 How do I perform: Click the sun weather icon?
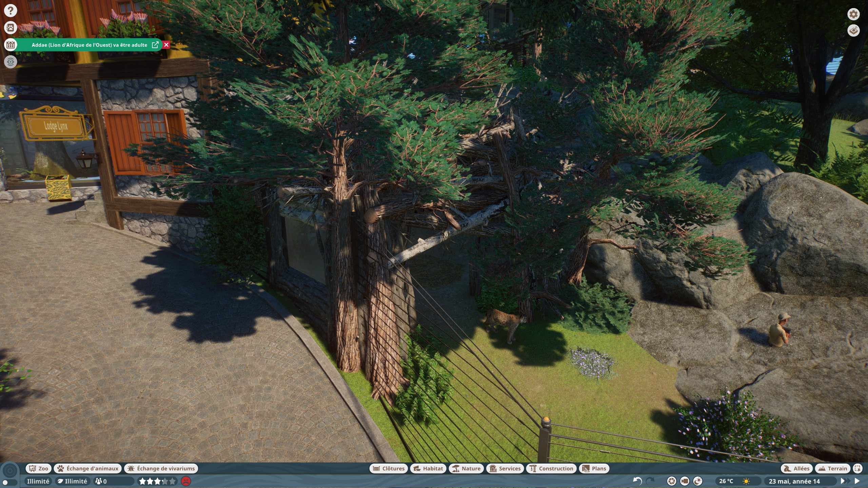(746, 481)
